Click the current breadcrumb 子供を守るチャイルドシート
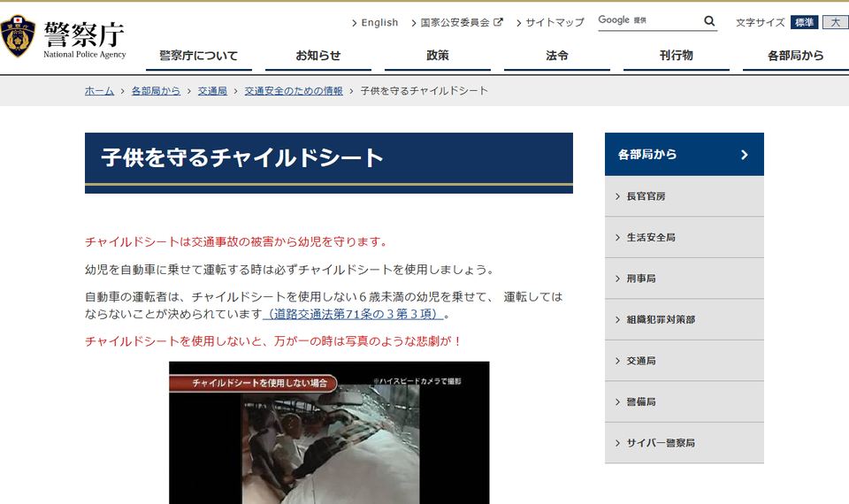Viewport: 849px width, 504px height. pos(424,91)
